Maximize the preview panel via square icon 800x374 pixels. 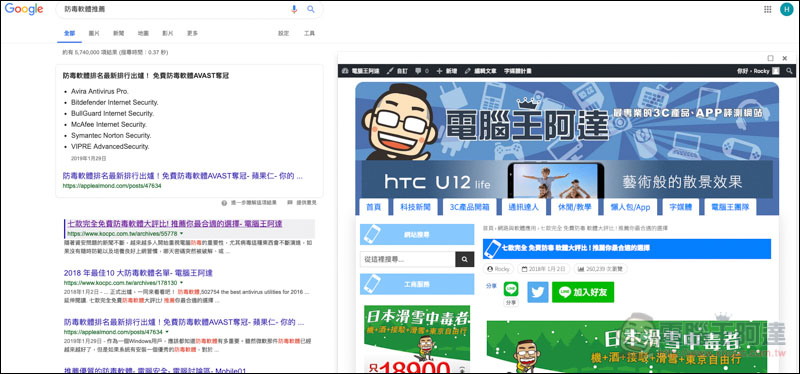click(770, 58)
